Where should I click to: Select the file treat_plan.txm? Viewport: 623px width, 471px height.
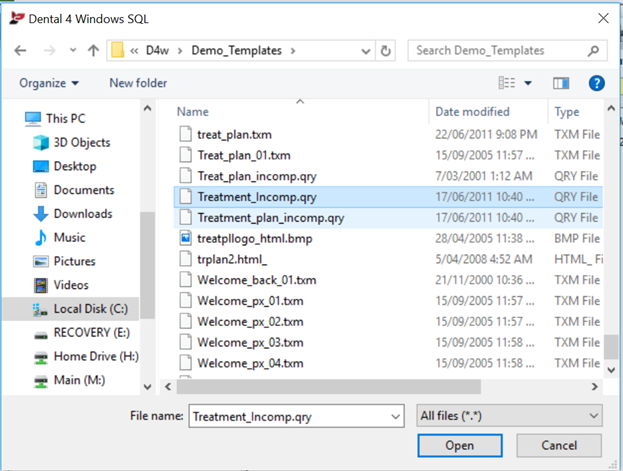[234, 134]
